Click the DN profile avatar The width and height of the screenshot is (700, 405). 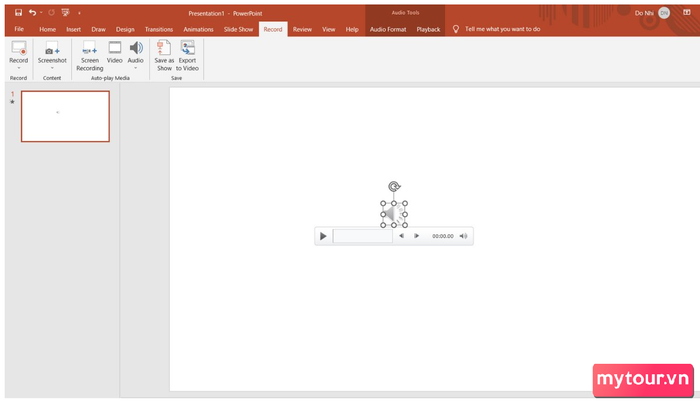[664, 13]
